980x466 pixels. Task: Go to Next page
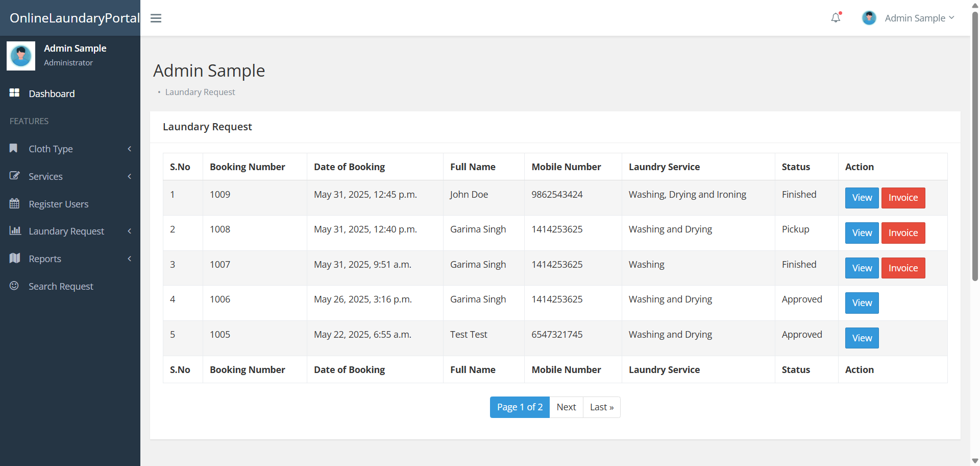point(566,407)
